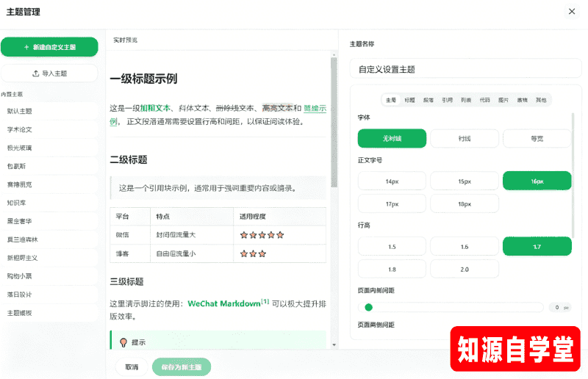Click 导入主题 upload button

[x=49, y=73]
